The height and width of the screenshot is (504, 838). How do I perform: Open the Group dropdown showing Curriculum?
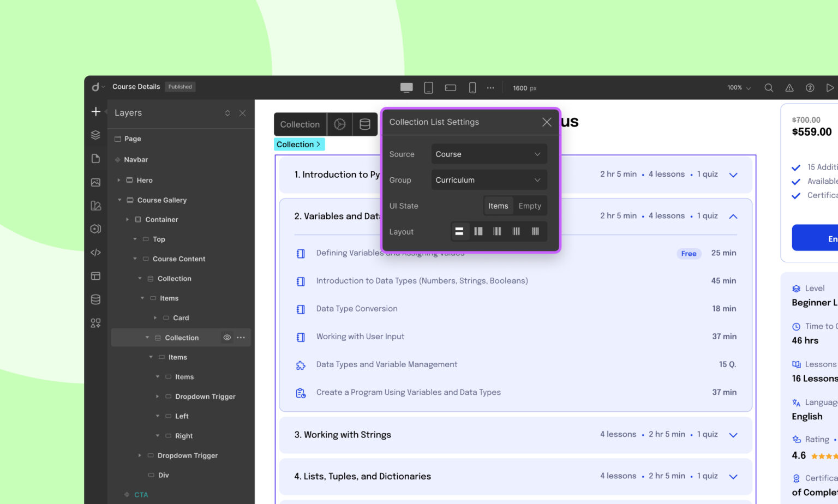click(x=488, y=180)
